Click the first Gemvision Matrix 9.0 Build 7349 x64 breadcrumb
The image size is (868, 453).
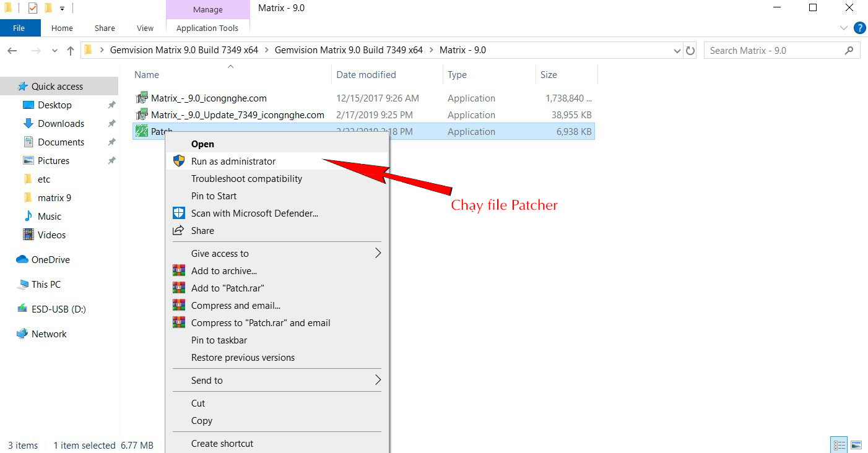click(x=184, y=51)
